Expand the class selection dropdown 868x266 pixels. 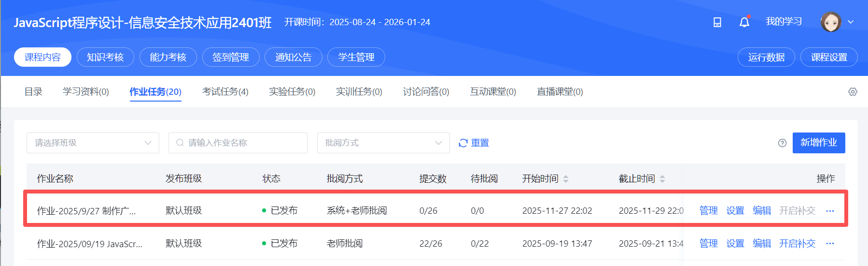(93, 143)
